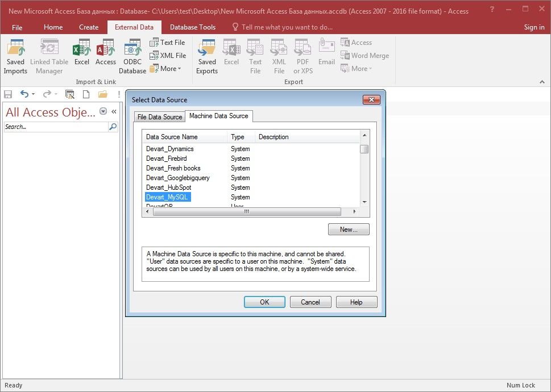
Task: Click the Undo arrow icon
Action: click(x=24, y=94)
